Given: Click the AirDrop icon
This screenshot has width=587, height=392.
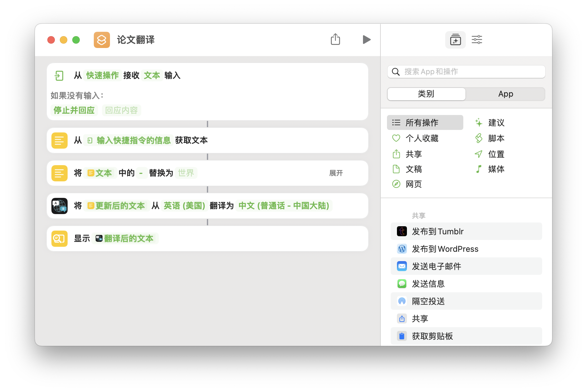Looking at the screenshot, I should coord(402,301).
